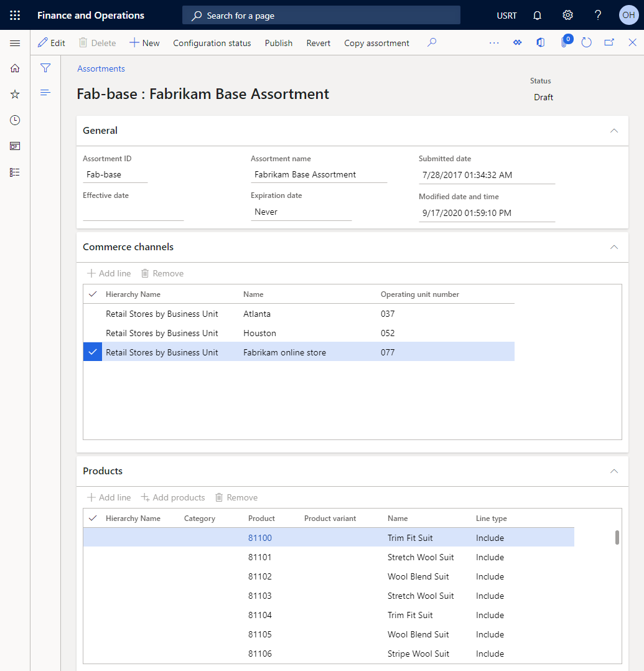Create a New assortment
Viewport: 644px width, 671px height.
(x=144, y=43)
